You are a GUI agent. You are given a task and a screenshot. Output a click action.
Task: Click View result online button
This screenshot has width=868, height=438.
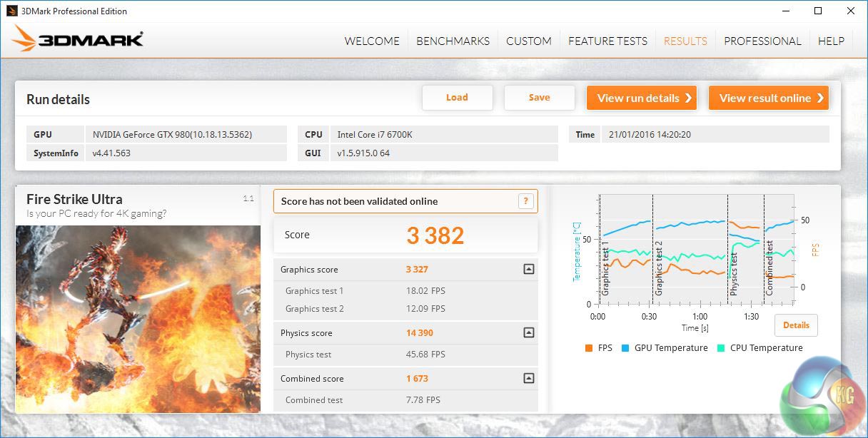[x=769, y=98]
